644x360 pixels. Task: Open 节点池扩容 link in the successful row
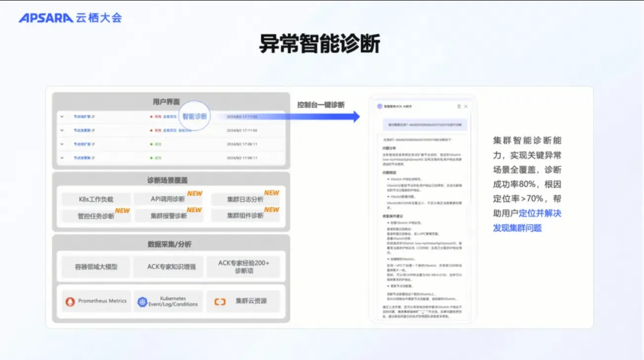(x=82, y=144)
